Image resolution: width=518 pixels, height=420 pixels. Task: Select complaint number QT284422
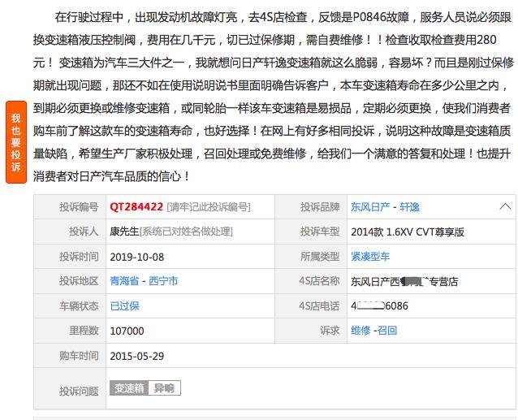point(136,207)
